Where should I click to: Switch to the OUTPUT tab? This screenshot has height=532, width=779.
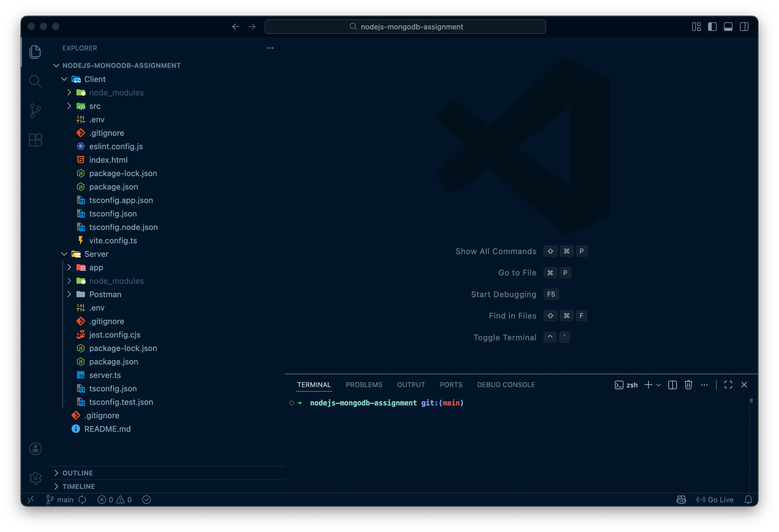(x=411, y=385)
